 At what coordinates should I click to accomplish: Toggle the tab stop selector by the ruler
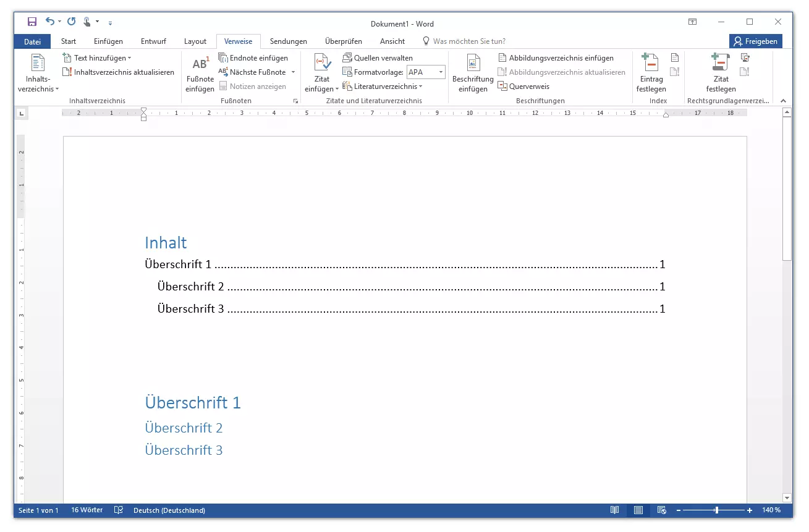[21, 113]
